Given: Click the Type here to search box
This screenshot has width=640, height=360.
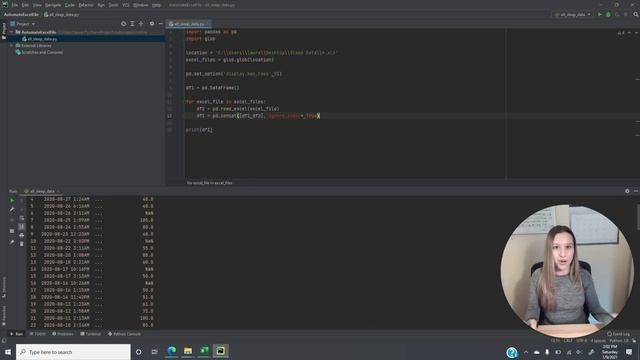Looking at the screenshot, I should click(x=73, y=352).
